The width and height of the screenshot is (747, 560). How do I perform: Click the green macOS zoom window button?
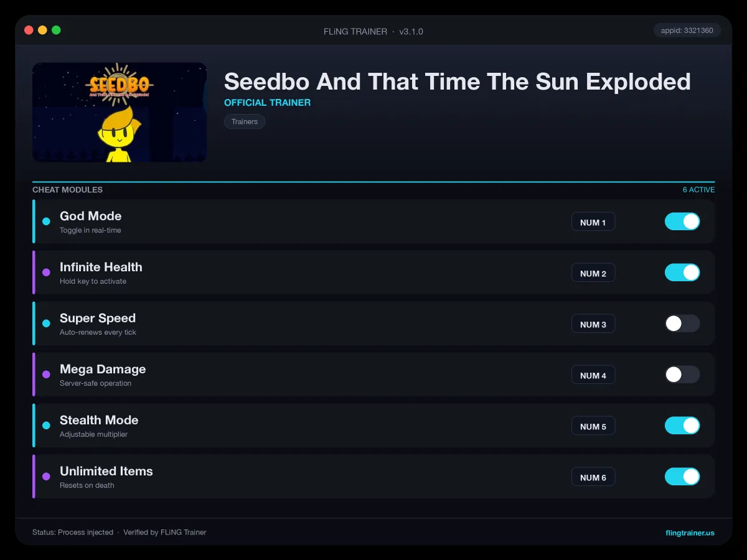56,30
